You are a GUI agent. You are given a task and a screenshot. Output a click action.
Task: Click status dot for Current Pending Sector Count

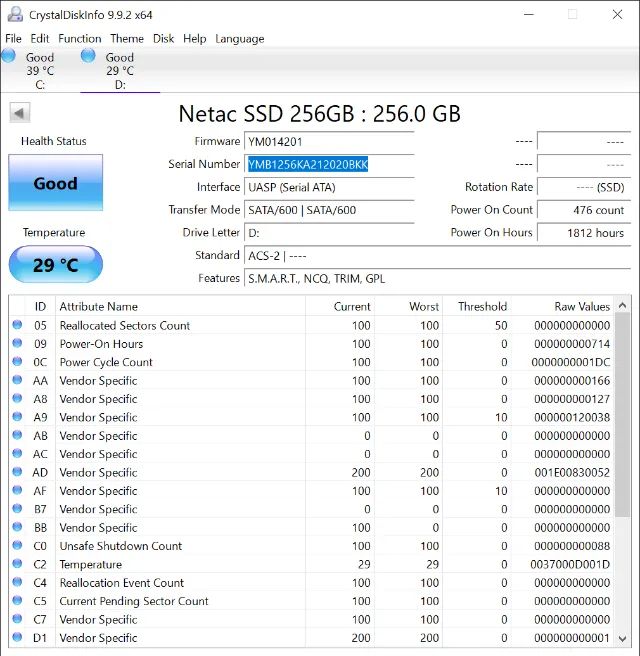click(x=17, y=600)
